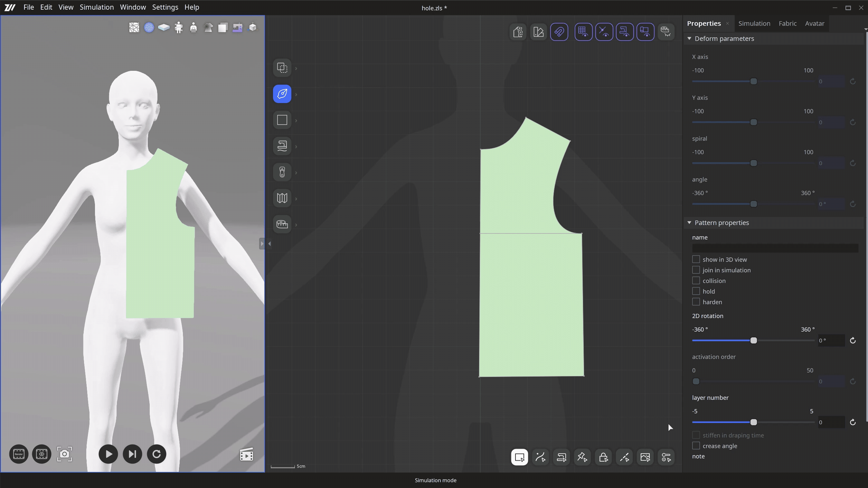The width and height of the screenshot is (868, 488).
Task: Toggle sewing visibility eye icon
Action: pyautogui.click(x=625, y=32)
